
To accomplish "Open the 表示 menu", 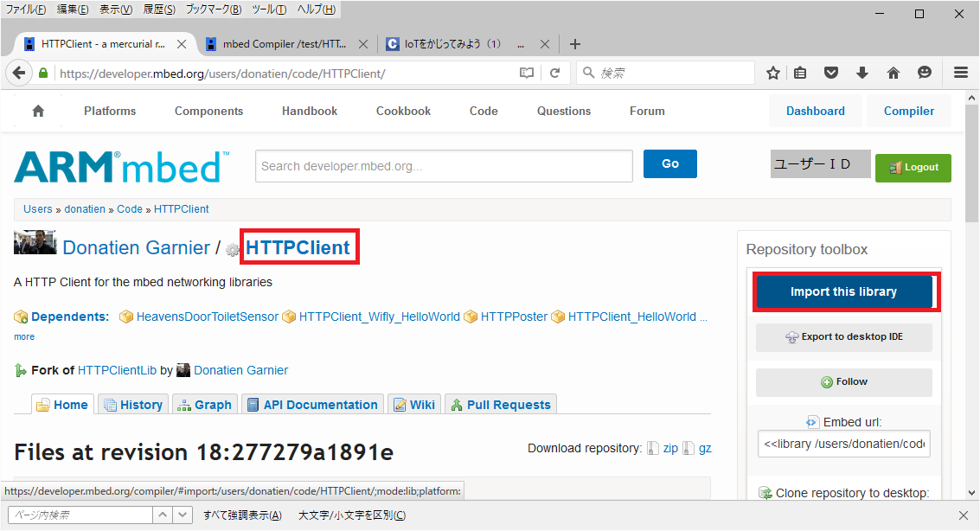I will [x=116, y=10].
